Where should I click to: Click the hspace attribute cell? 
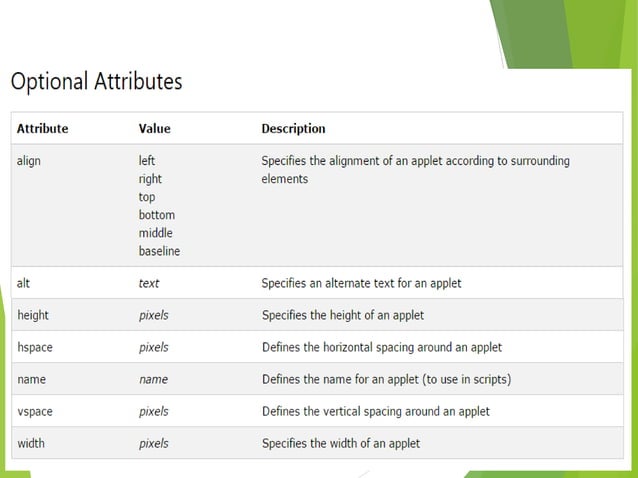(x=34, y=347)
